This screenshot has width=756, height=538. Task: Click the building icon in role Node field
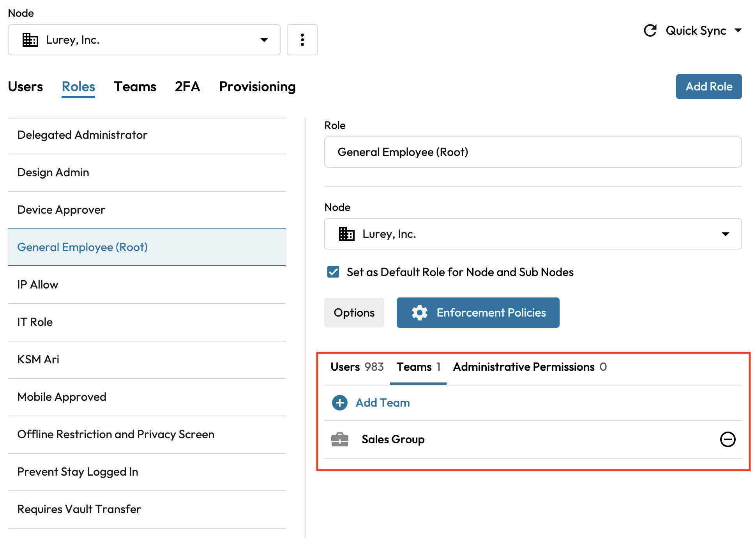[x=346, y=234]
